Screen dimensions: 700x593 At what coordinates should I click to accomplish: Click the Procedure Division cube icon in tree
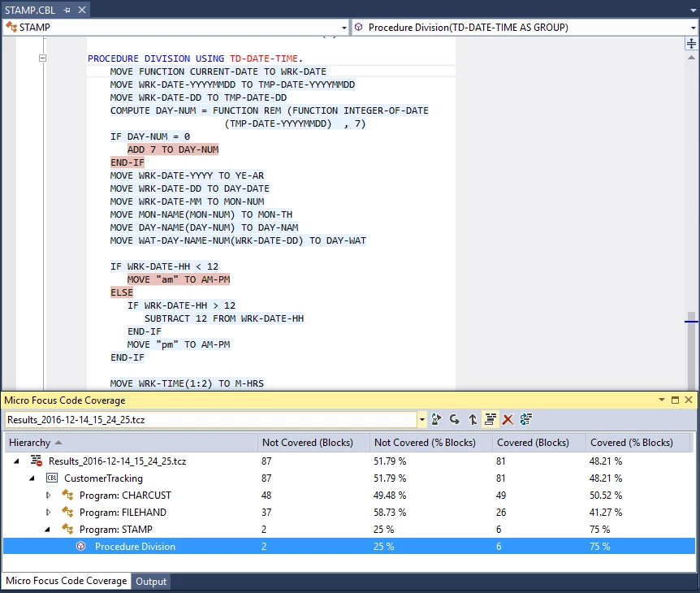(81, 546)
